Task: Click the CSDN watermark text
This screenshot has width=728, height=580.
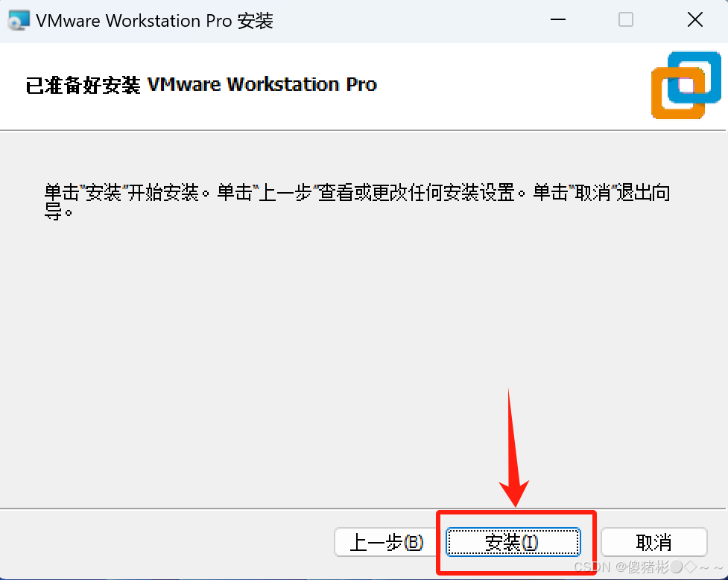Action: pyautogui.click(x=649, y=567)
